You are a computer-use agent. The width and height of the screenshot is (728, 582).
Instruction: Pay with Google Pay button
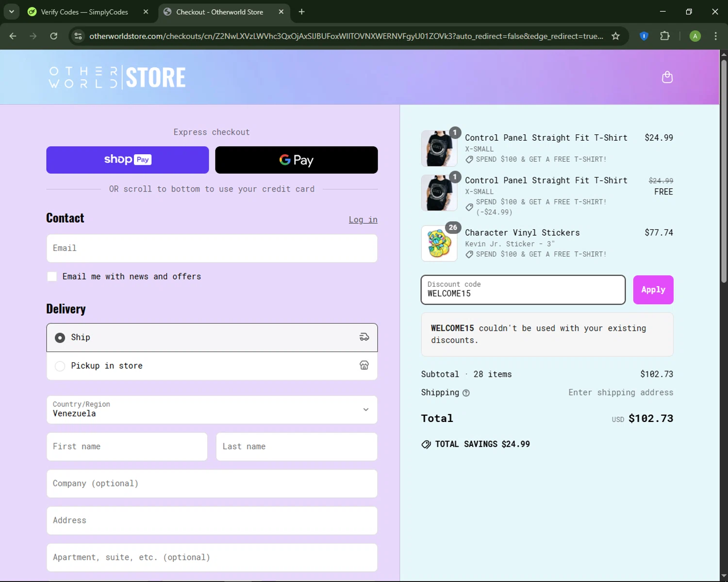pos(297,160)
